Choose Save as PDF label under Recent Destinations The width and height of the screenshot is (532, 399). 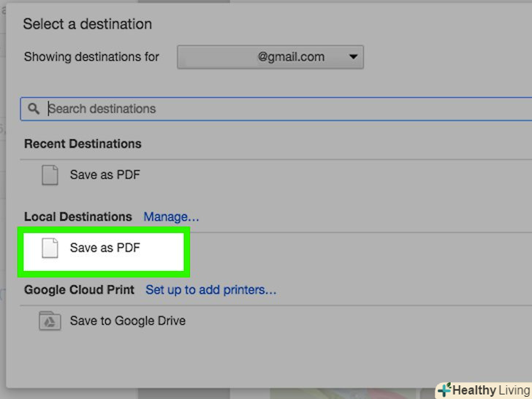(104, 175)
